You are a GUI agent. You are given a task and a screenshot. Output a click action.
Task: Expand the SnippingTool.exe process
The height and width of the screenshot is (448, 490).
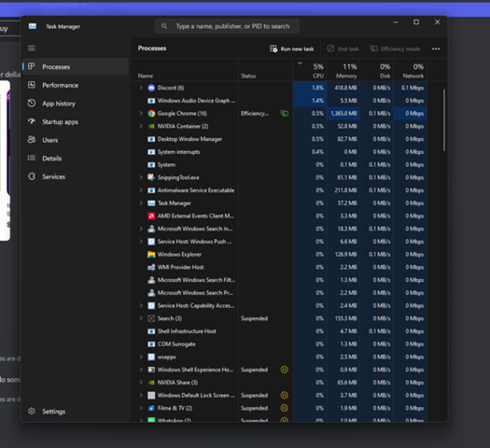pos(141,177)
